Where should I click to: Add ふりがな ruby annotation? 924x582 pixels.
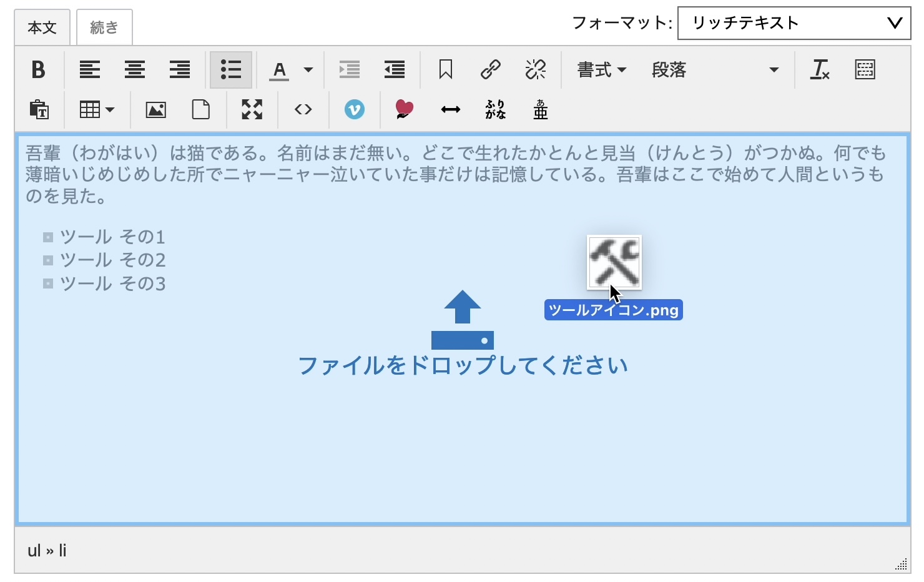pyautogui.click(x=494, y=109)
